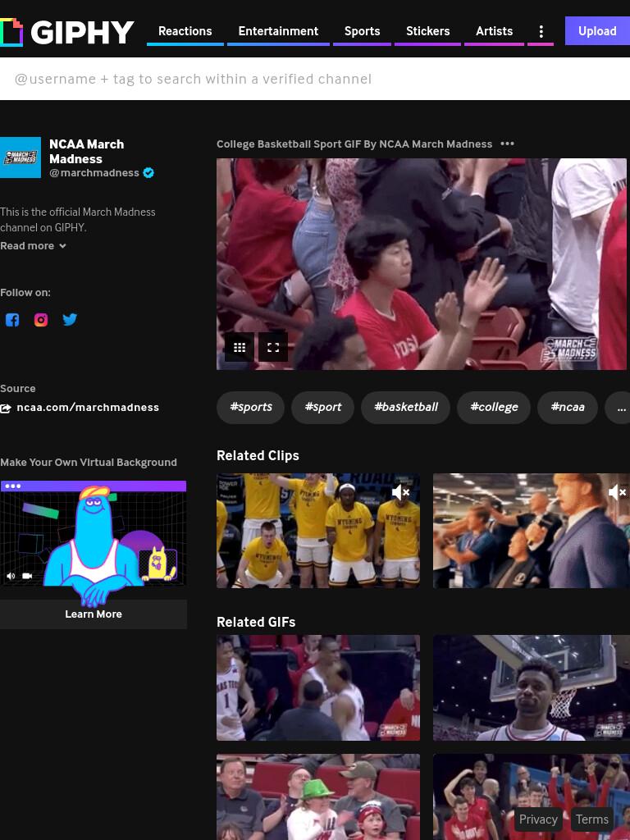Viewport: 630px width, 840px height.
Task: Open the Artists category
Action: coord(494,31)
